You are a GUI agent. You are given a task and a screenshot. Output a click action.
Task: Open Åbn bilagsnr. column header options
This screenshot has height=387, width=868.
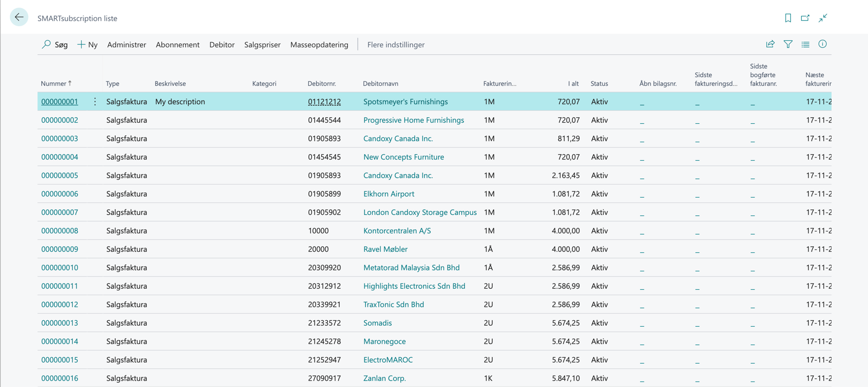pos(658,84)
